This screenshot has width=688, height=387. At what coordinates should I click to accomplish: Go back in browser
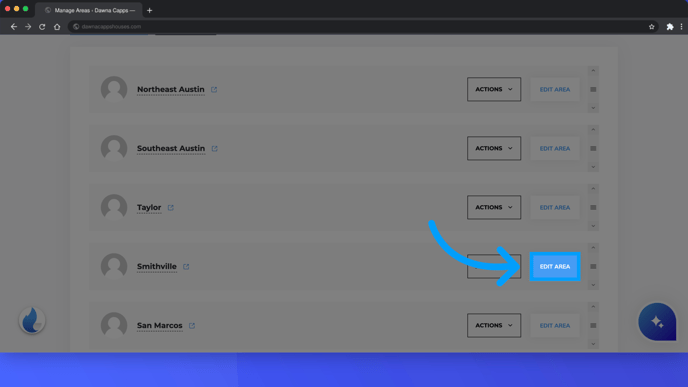click(x=14, y=27)
